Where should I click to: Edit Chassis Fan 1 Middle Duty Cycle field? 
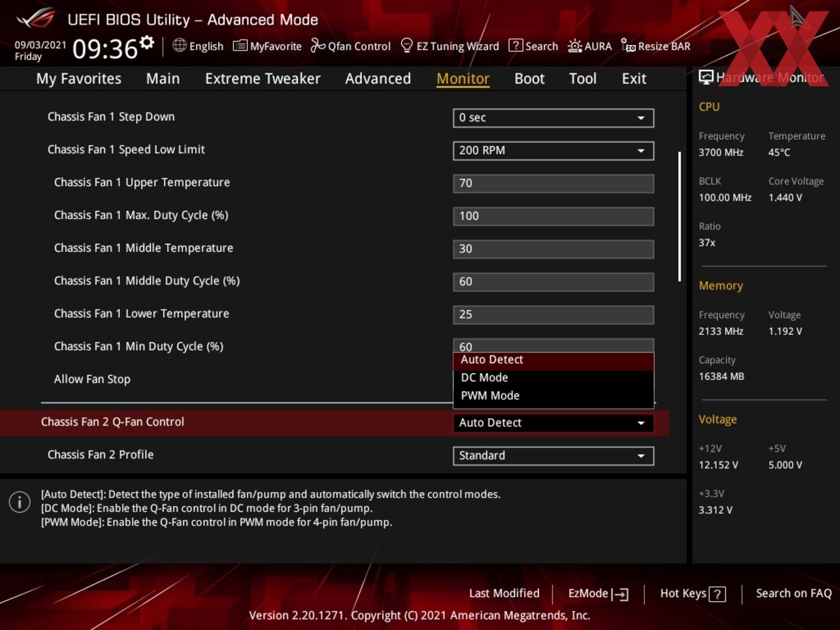pyautogui.click(x=553, y=281)
